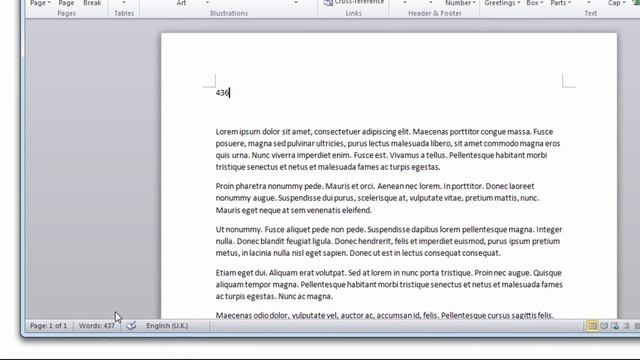
Task: Open the Cross-reference dialog
Action: (354, 2)
